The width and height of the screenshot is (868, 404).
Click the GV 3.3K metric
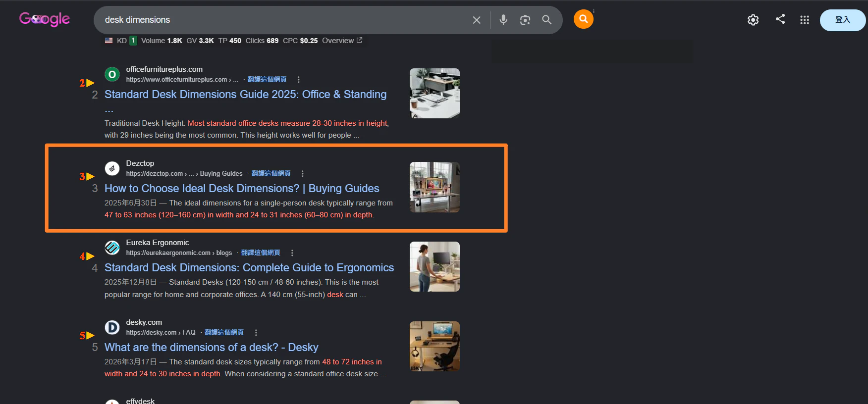(x=200, y=41)
